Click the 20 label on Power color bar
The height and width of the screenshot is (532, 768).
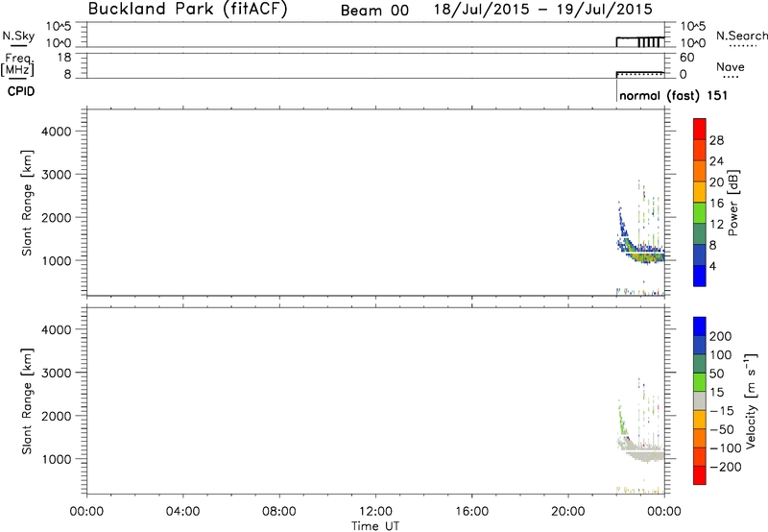click(716, 182)
